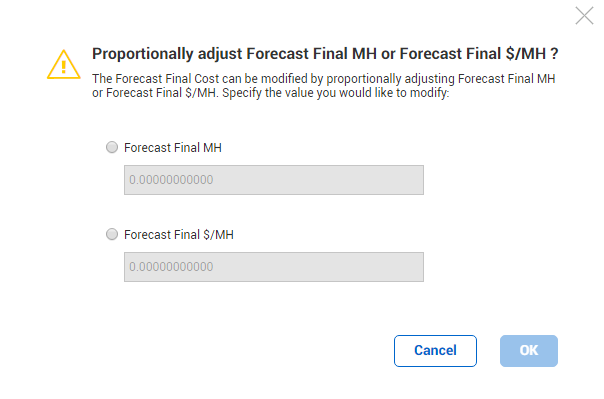This screenshot has height=399, width=604.
Task: Select the Forecast Final MH radio button
Action: (x=112, y=147)
